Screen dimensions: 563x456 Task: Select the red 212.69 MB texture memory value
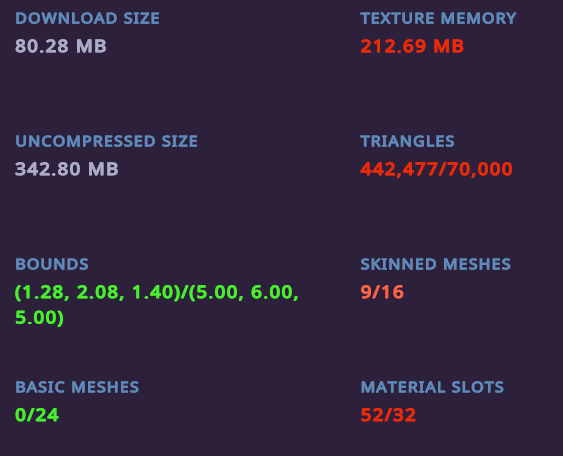[x=412, y=46]
